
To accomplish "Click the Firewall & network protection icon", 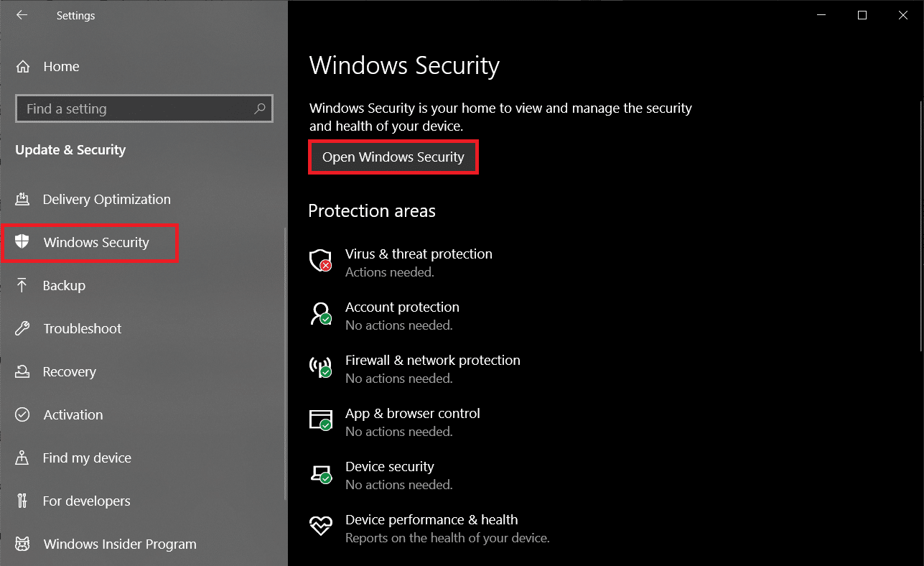I will (x=320, y=366).
